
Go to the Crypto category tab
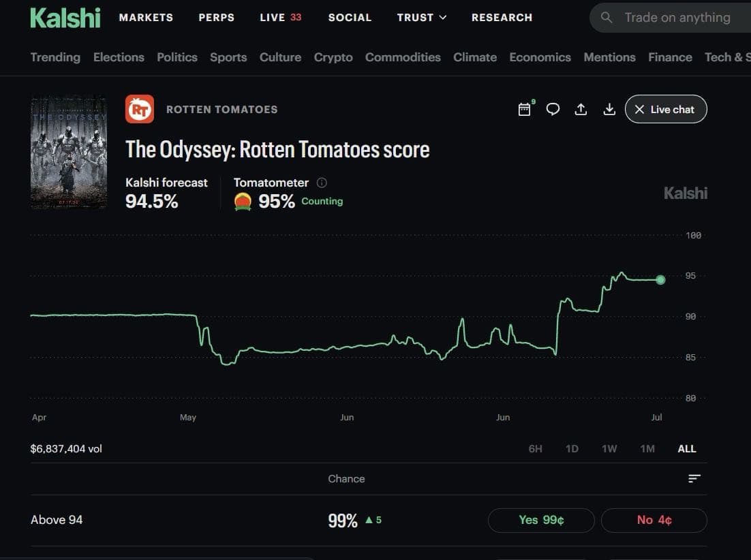coord(333,57)
